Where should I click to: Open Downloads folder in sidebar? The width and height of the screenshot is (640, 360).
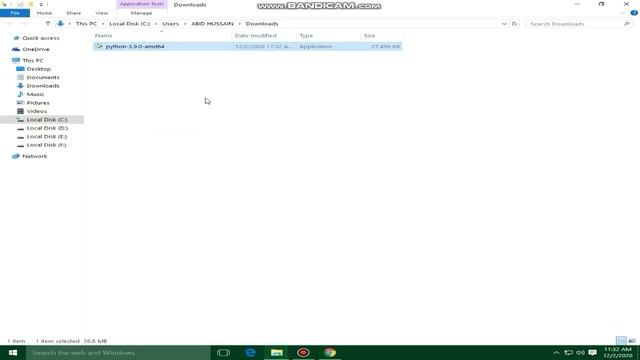pyautogui.click(x=43, y=86)
